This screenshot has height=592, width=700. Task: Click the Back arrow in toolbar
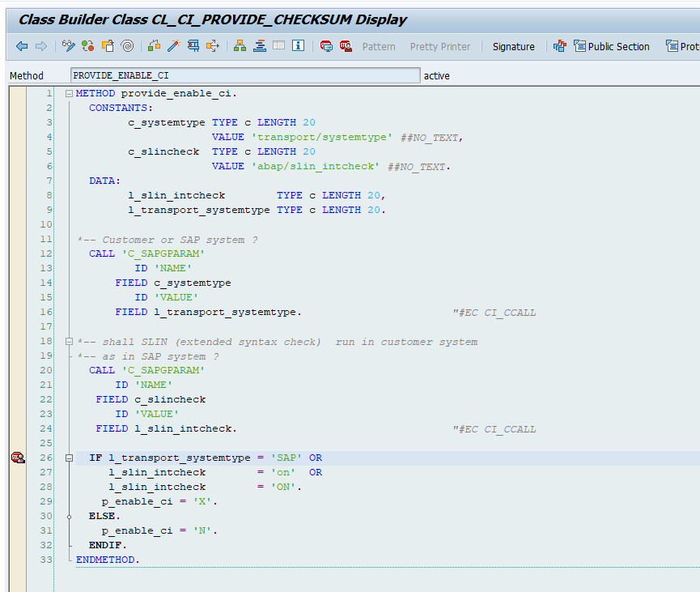tap(22, 46)
